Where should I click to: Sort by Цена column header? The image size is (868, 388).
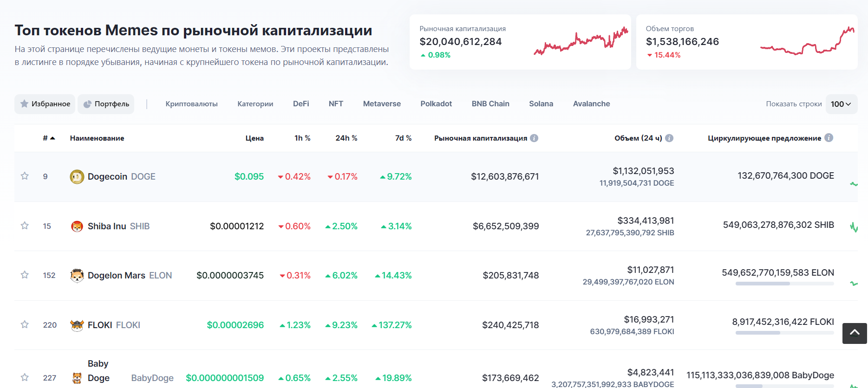click(x=255, y=138)
